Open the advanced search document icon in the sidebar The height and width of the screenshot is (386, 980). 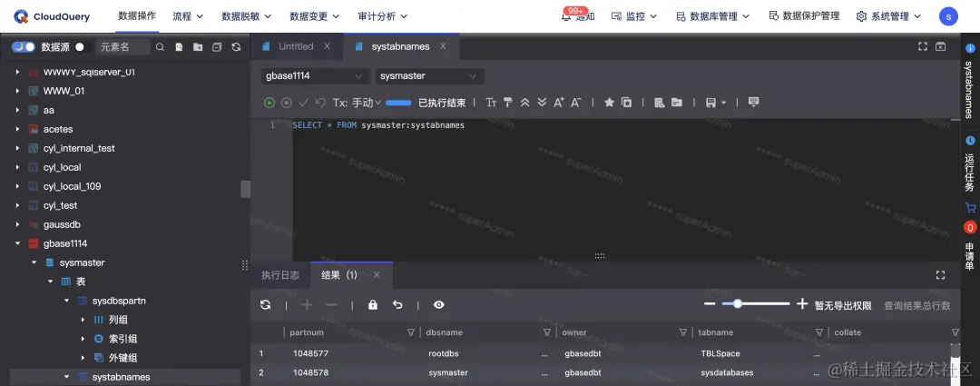(179, 47)
